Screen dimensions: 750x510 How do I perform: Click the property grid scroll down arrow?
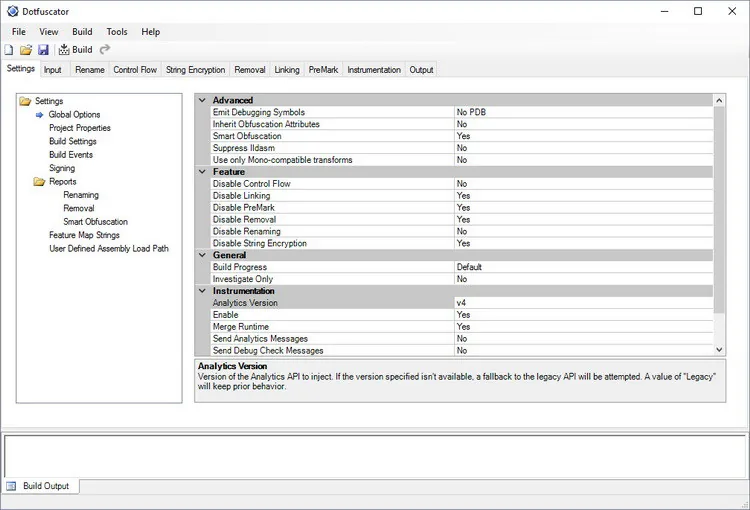(x=719, y=350)
